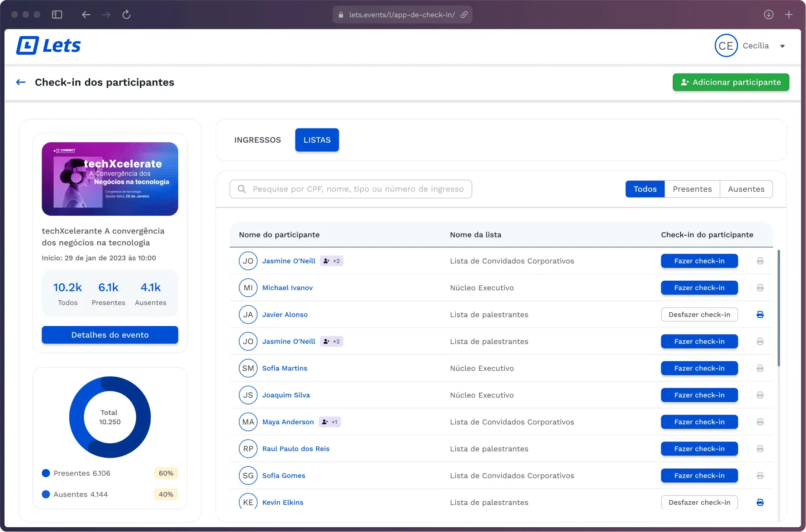Click the techXcelerate event banner image
Screen dimensions: 806x532
110,179
